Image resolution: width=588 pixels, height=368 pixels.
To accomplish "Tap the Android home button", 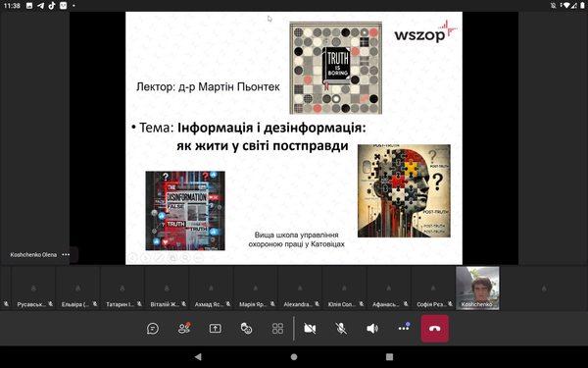I will click(294, 357).
